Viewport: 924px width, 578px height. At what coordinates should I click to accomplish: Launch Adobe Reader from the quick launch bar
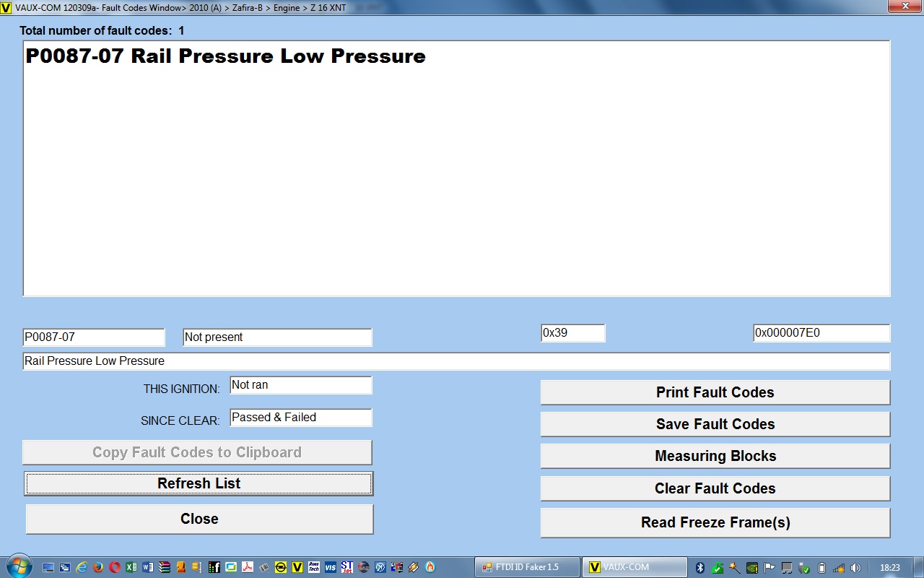[248, 567]
